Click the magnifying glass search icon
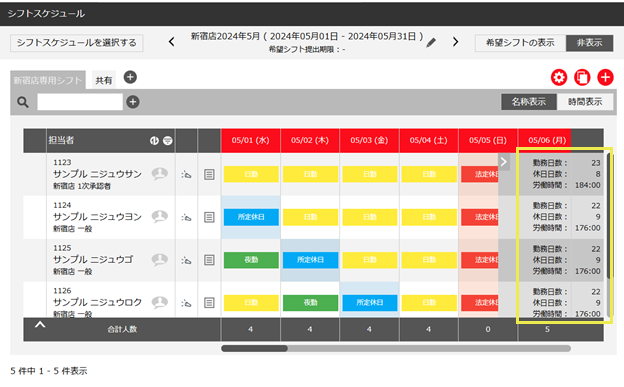 23,102
